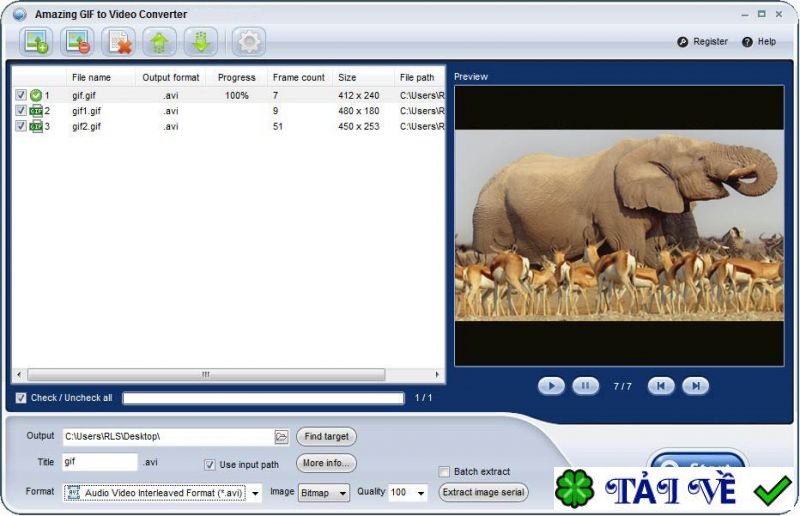Screen dimensions: 800x516
Task: Move the selected file up with green arrow
Action: pos(159,42)
